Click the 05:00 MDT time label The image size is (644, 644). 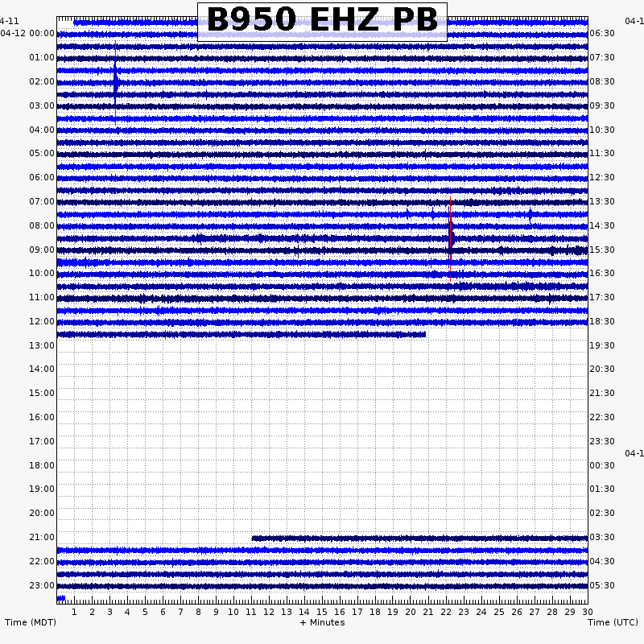point(42,154)
